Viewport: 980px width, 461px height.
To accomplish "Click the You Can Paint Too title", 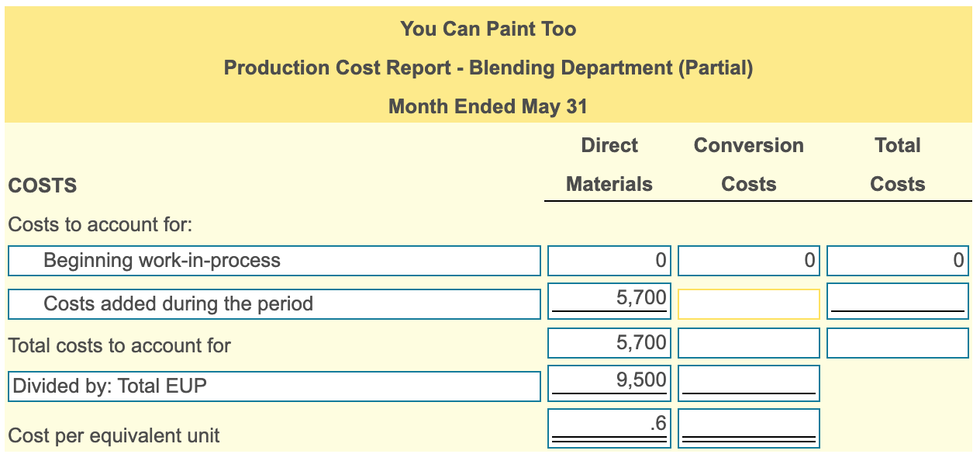I will click(488, 29).
